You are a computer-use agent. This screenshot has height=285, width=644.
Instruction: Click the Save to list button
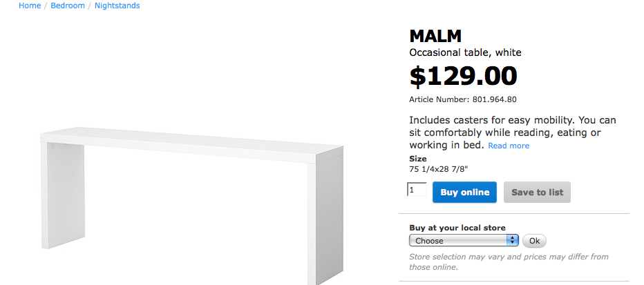click(537, 193)
